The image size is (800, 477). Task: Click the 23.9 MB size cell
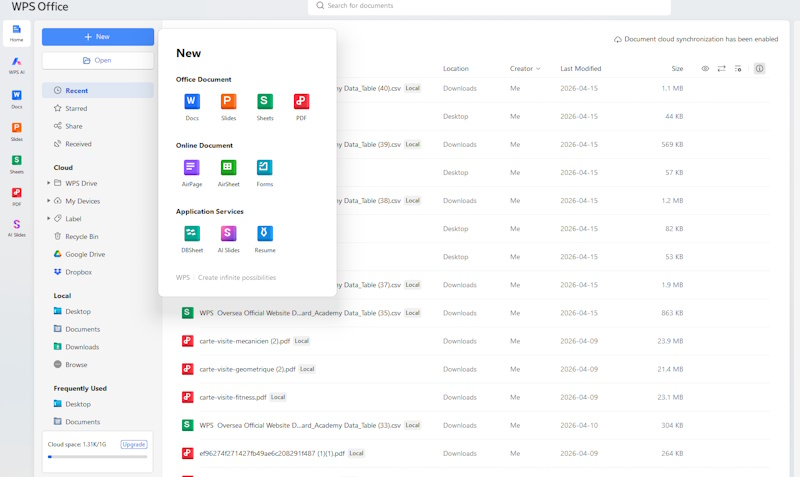pos(670,341)
